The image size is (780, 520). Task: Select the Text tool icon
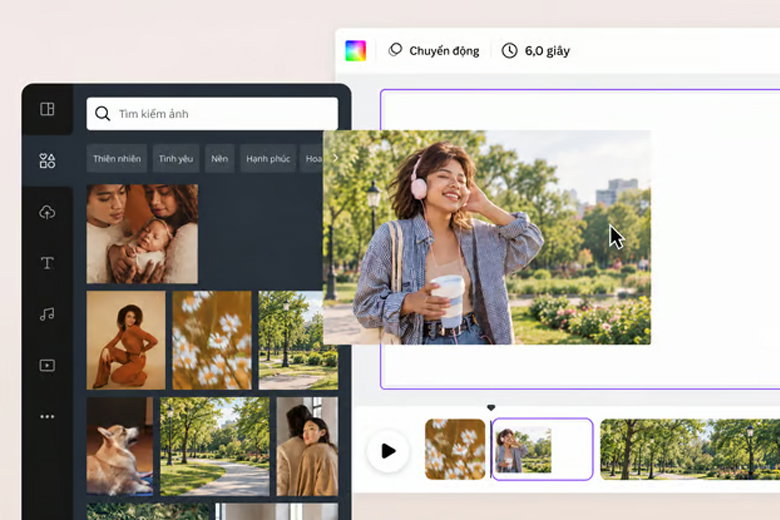click(47, 263)
